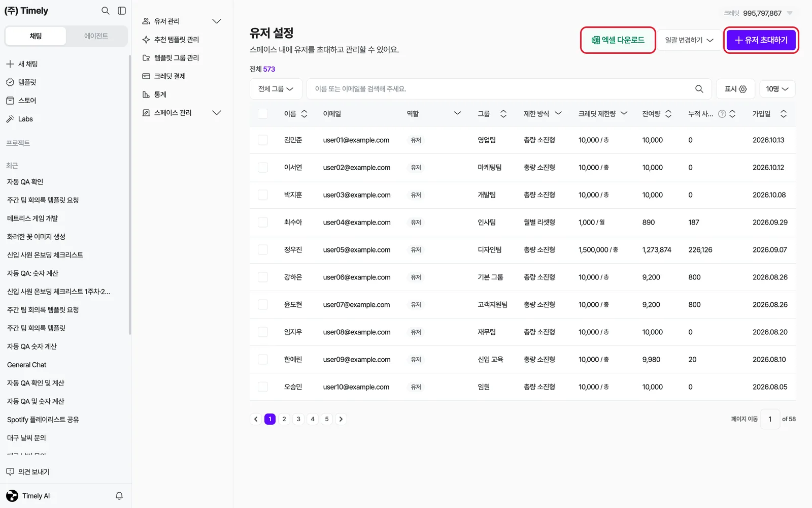Click the magnifier icon in user search
Screen dimensions: 812x508
(x=699, y=89)
